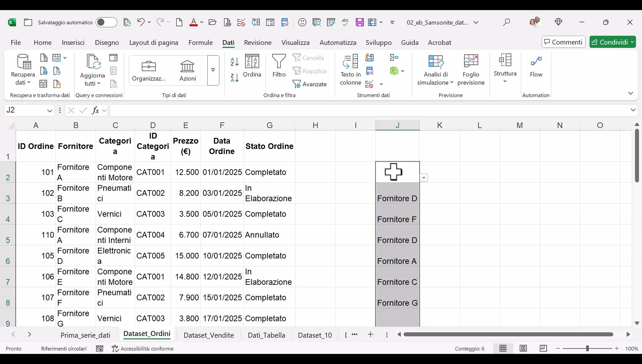Expand the data types gallery arrow
The width and height of the screenshot is (642, 364).
(x=213, y=70)
